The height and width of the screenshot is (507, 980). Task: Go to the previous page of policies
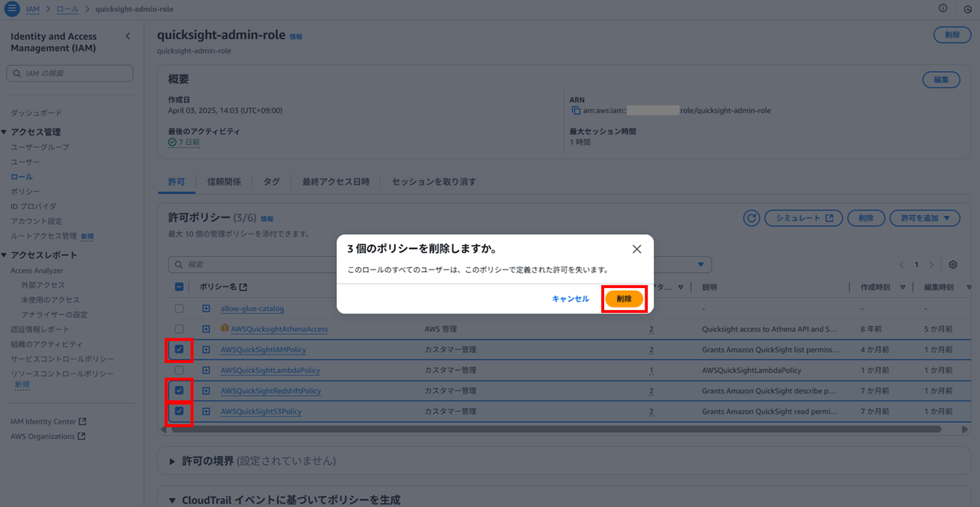pyautogui.click(x=902, y=264)
